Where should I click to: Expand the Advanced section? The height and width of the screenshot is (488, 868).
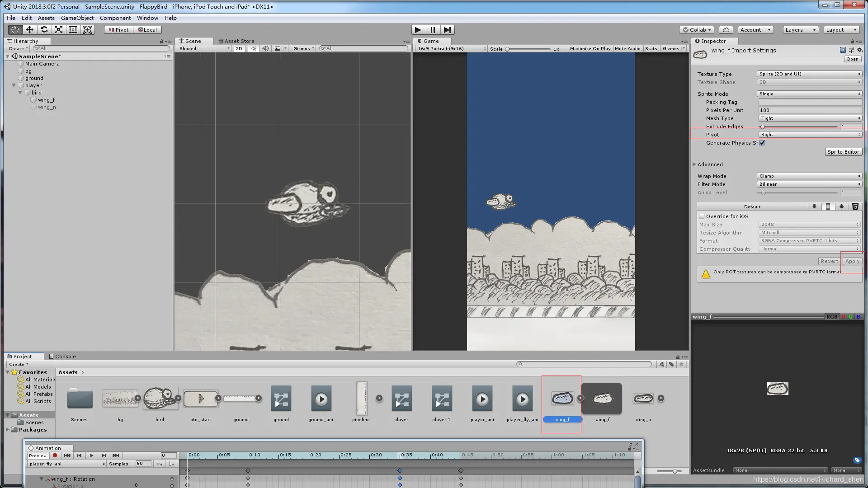[694, 164]
